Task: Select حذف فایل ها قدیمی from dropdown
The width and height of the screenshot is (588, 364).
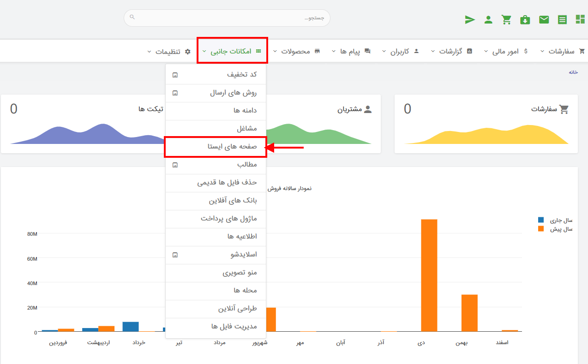Action: pos(216,183)
